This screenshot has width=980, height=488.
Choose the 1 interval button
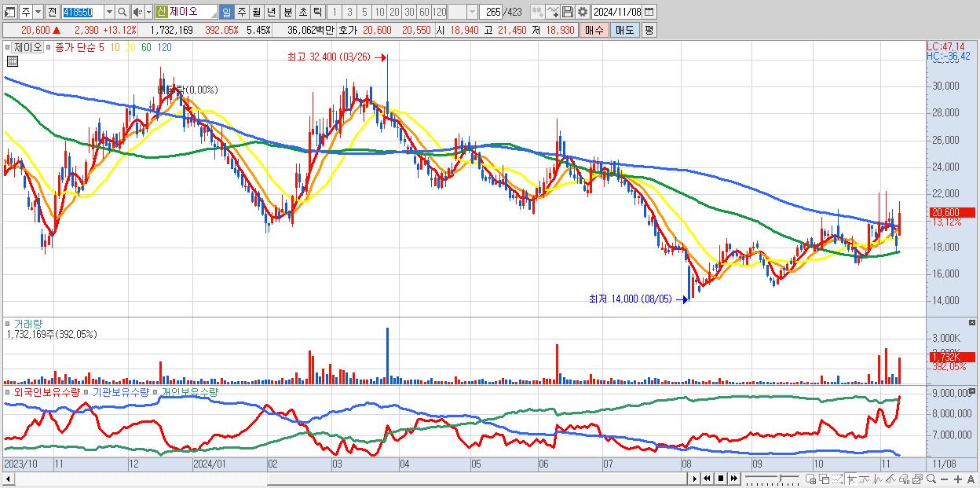334,13
